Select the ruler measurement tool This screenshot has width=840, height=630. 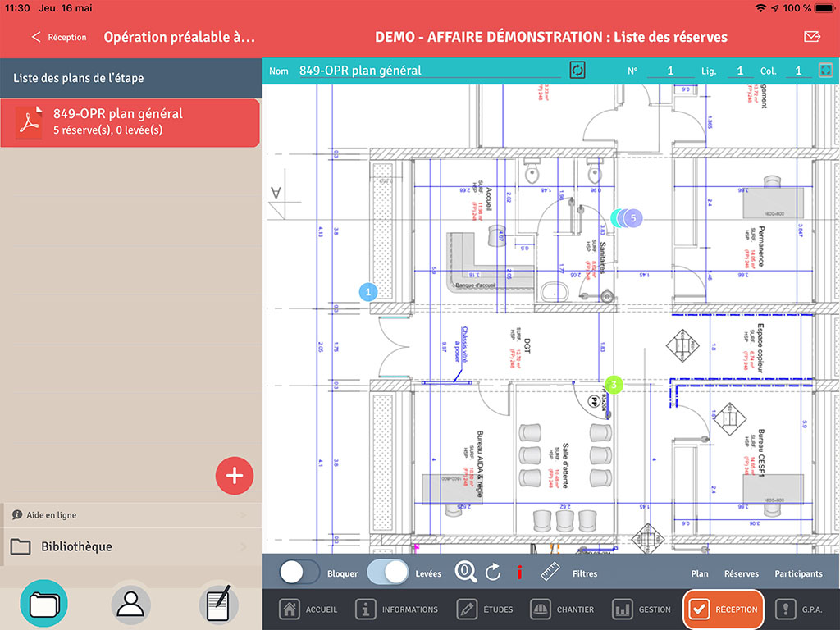tap(550, 572)
